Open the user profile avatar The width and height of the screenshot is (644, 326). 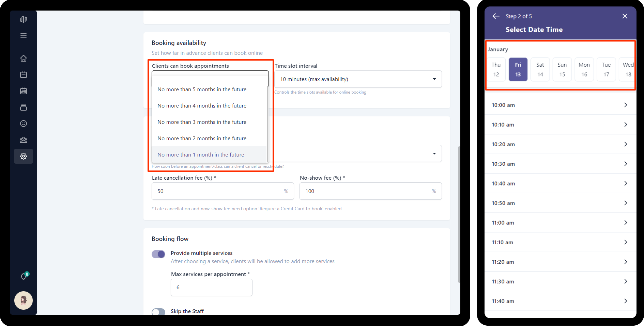point(24,300)
